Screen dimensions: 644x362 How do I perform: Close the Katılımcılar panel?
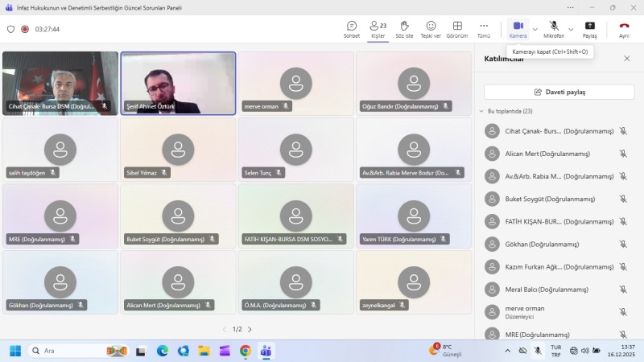pos(627,59)
